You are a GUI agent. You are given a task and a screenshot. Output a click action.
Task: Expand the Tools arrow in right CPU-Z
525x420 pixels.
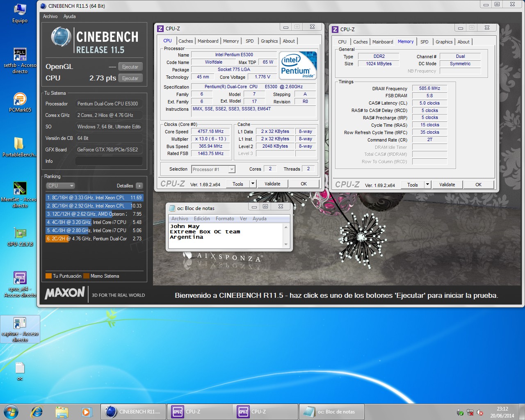pos(428,185)
